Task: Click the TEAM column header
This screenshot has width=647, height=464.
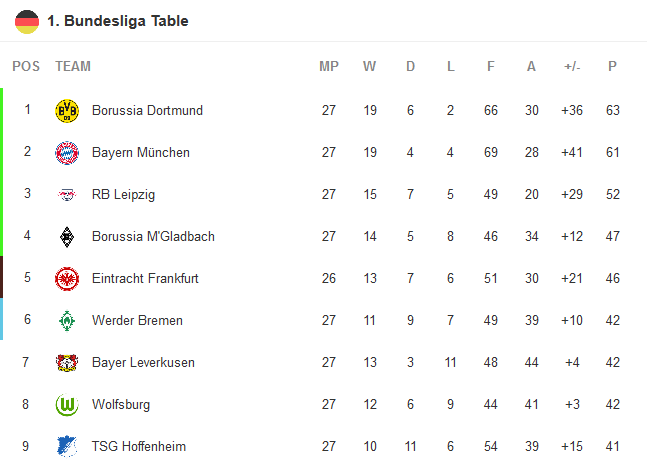Action: [73, 67]
